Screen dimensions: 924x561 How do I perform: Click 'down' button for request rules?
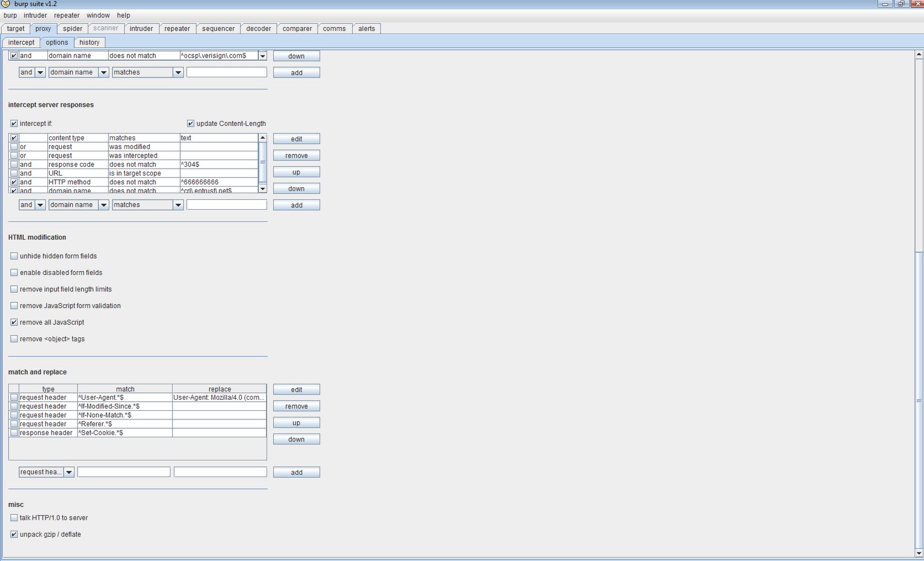[x=296, y=56]
